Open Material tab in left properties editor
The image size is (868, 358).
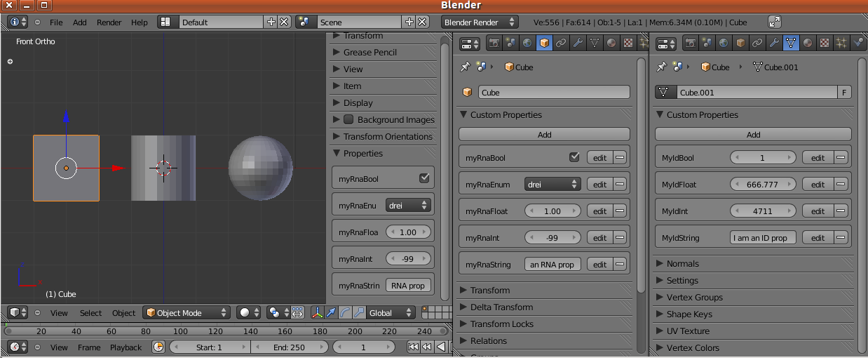point(611,44)
